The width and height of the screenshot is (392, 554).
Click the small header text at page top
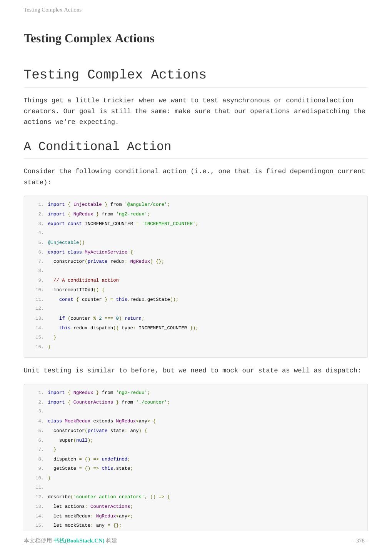point(53,10)
